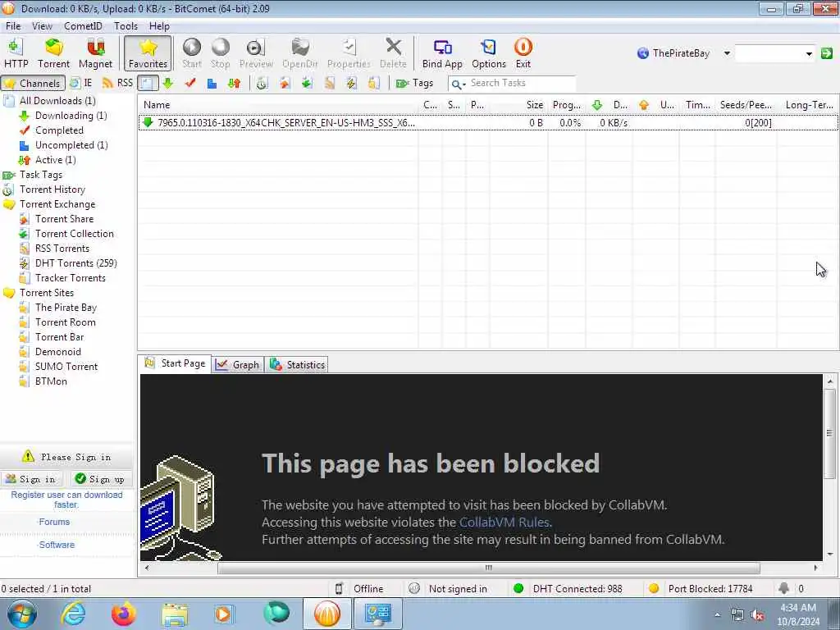Click the Torrent History clock filter icon

(x=262, y=83)
